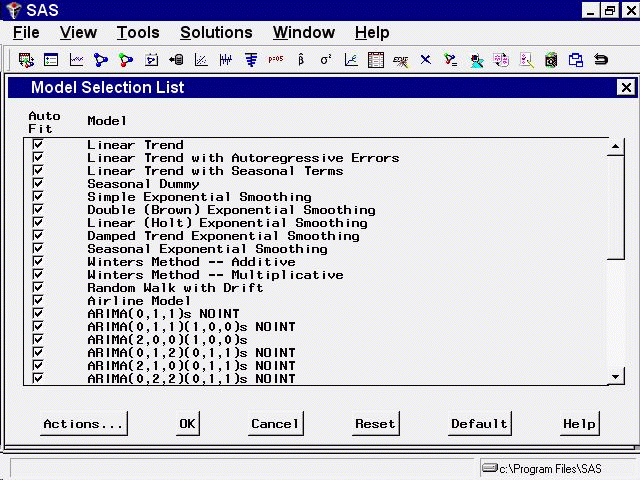This screenshot has width=640, height=480.
Task: Toggle Random Walk with Drift checkbox
Action: coord(38,287)
